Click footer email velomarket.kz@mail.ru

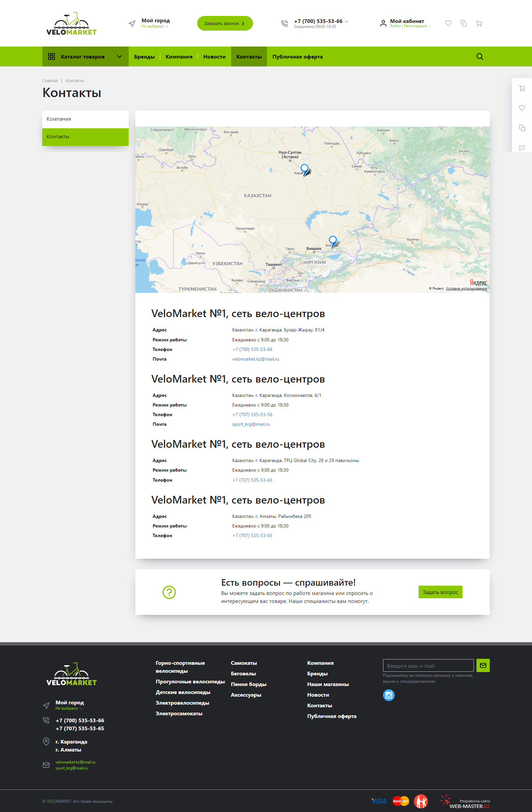click(75, 762)
